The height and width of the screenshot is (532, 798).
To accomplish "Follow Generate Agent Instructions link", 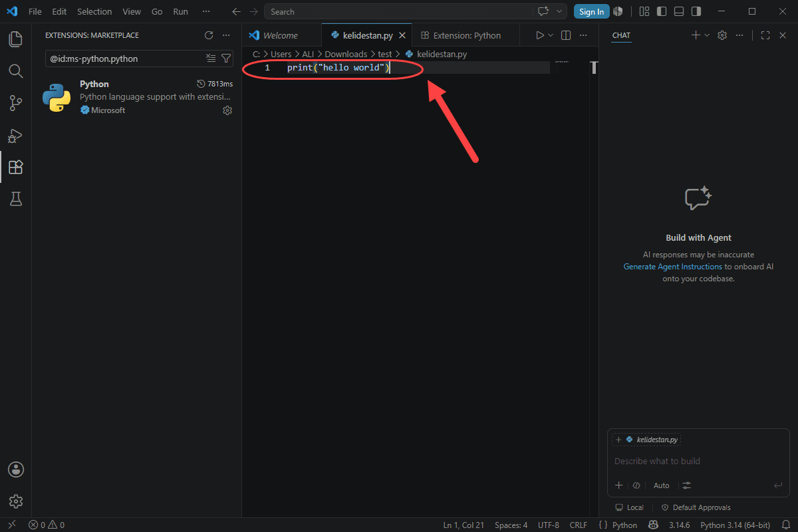I will pyautogui.click(x=672, y=267).
